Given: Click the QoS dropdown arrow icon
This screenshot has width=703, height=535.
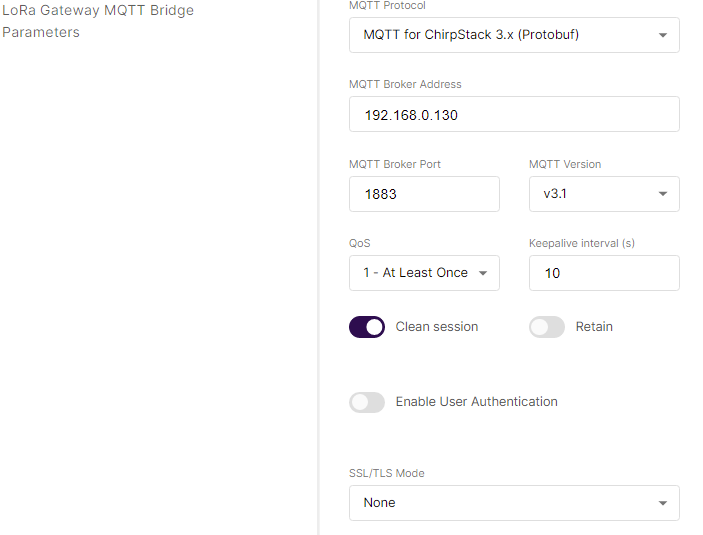Looking at the screenshot, I should coord(483,273).
